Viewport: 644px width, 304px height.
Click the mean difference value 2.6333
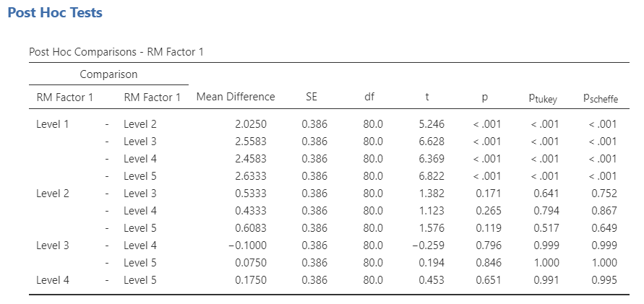pos(250,176)
